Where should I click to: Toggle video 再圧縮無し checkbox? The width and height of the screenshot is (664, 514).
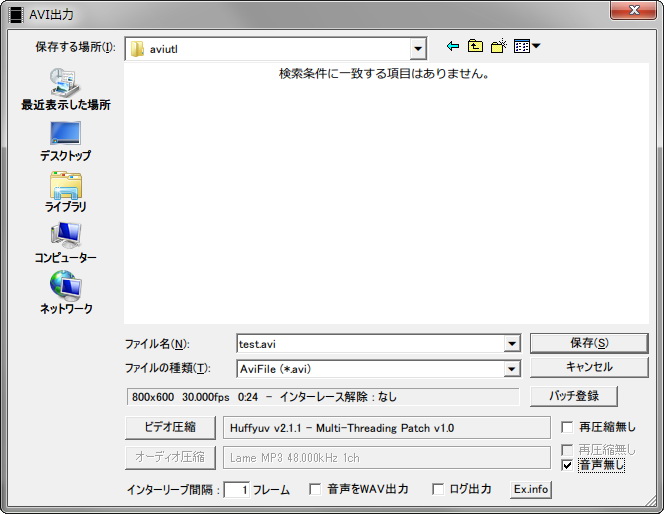pyautogui.click(x=567, y=428)
